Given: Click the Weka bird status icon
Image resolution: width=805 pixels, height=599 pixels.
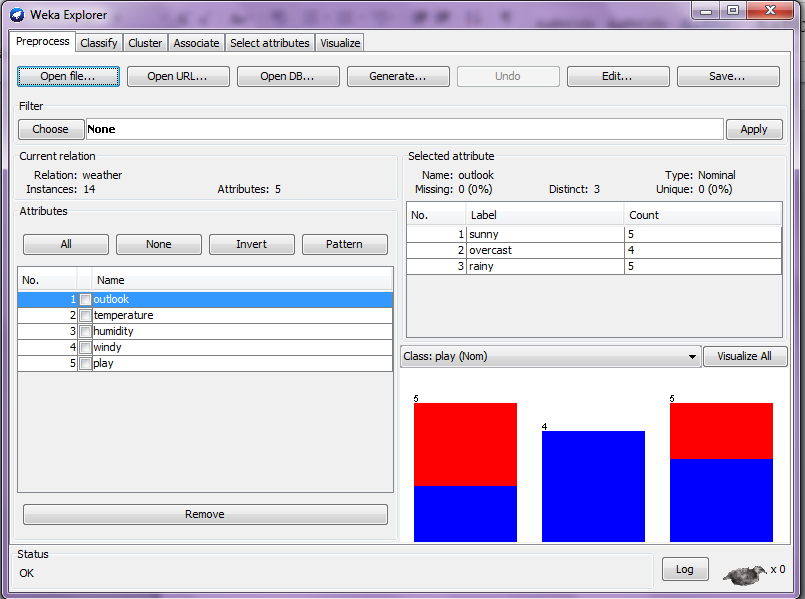Looking at the screenshot, I should click(x=744, y=573).
